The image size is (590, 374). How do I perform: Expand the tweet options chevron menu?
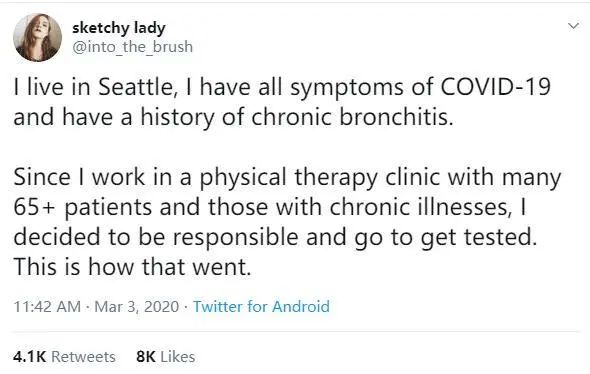(573, 26)
